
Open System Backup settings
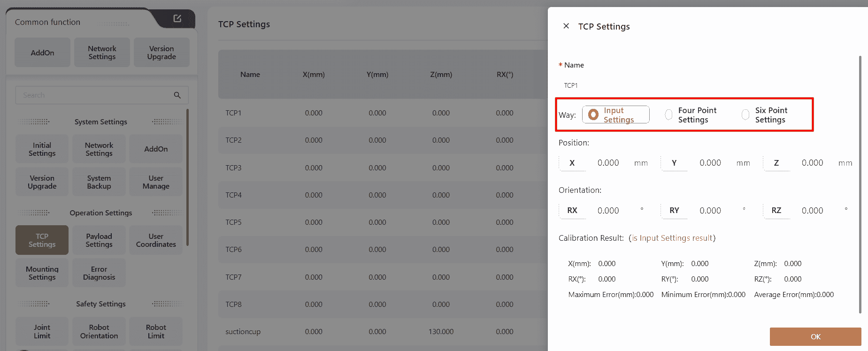(x=99, y=182)
